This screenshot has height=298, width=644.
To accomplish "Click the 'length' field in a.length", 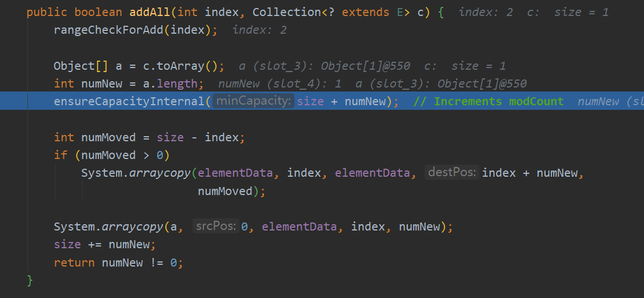I will 177,84.
